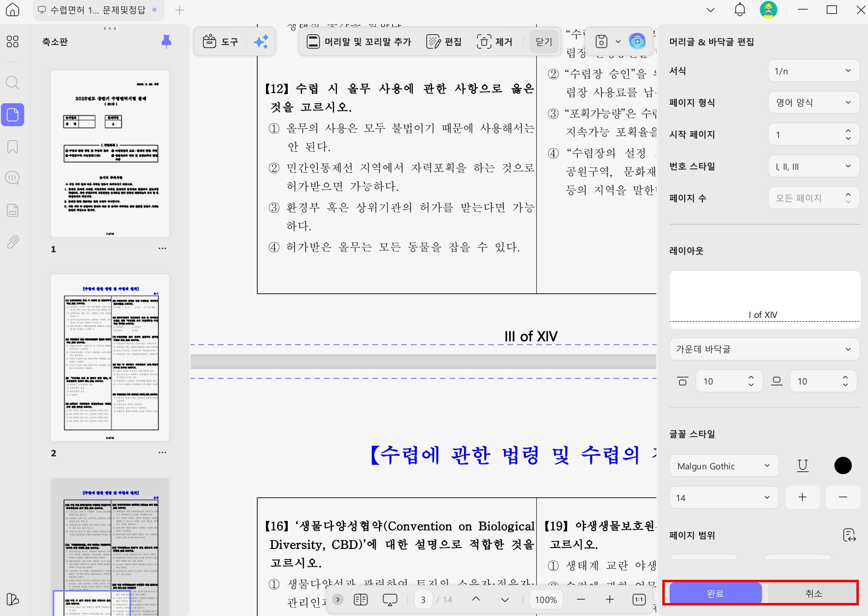
Task: Open the comments panel
Action: tap(13, 178)
